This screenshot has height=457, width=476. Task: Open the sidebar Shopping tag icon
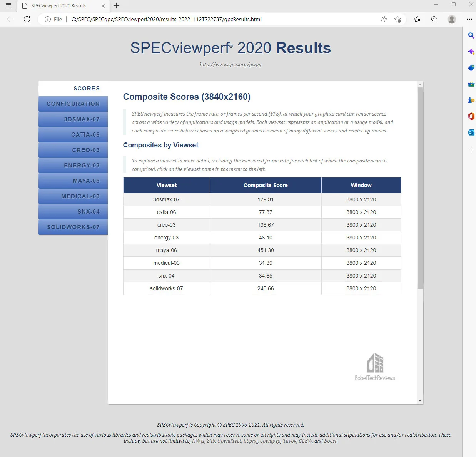tap(471, 68)
